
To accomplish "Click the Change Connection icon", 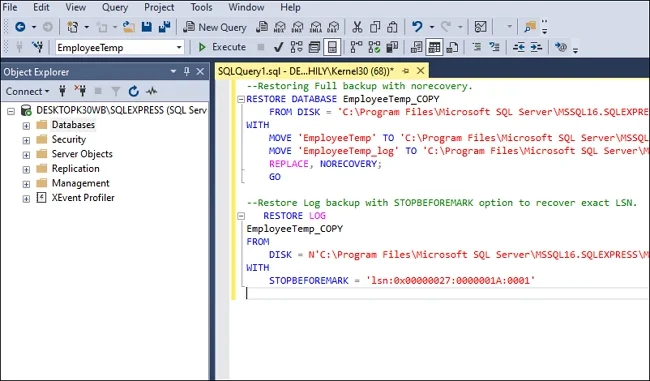I will (38, 47).
